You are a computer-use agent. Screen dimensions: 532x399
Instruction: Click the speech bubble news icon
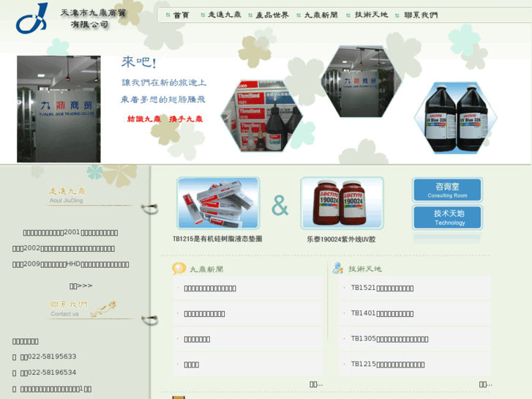click(x=179, y=268)
